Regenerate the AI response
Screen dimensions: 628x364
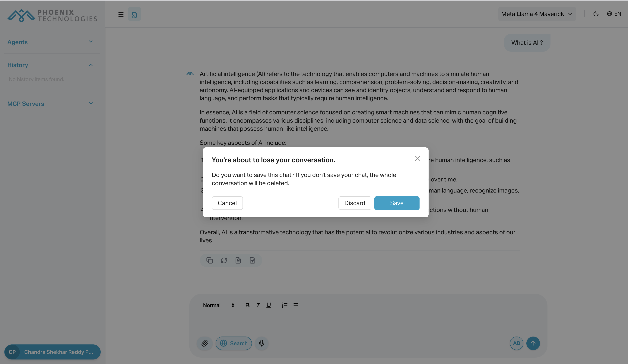coord(224,260)
